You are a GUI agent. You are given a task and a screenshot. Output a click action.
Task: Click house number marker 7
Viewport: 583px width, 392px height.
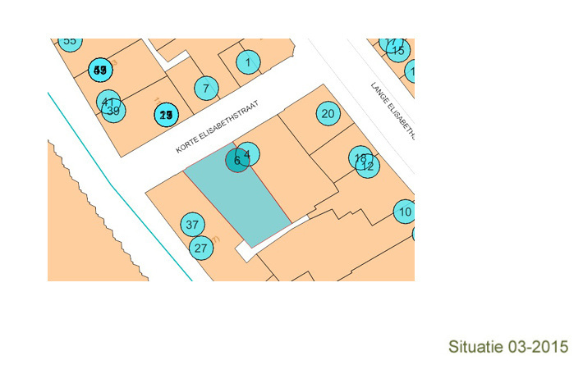[x=206, y=88]
